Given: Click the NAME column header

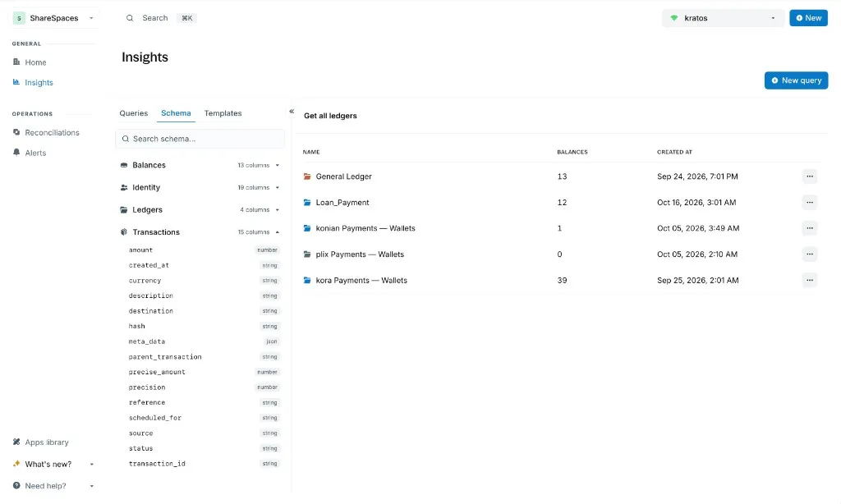Looking at the screenshot, I should 311,153.
